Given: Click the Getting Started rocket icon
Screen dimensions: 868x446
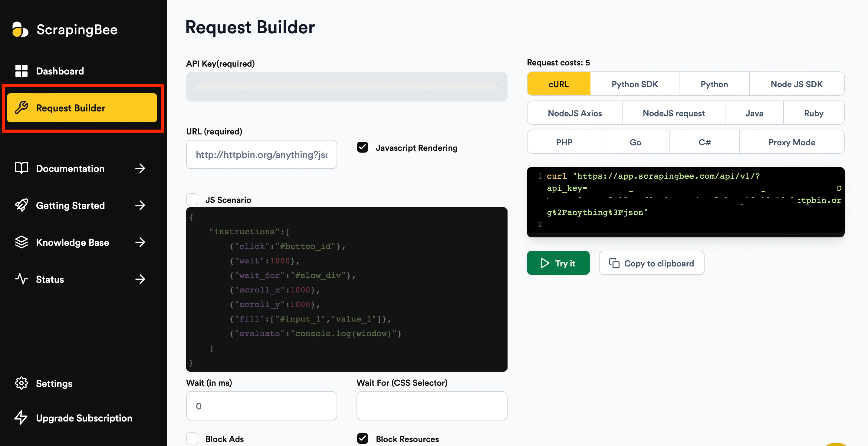Looking at the screenshot, I should 21,205.
